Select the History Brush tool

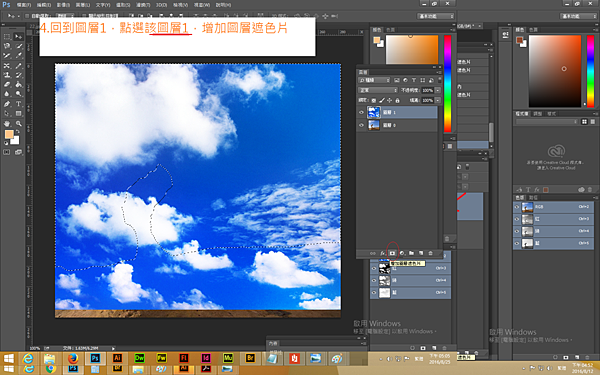(18, 75)
